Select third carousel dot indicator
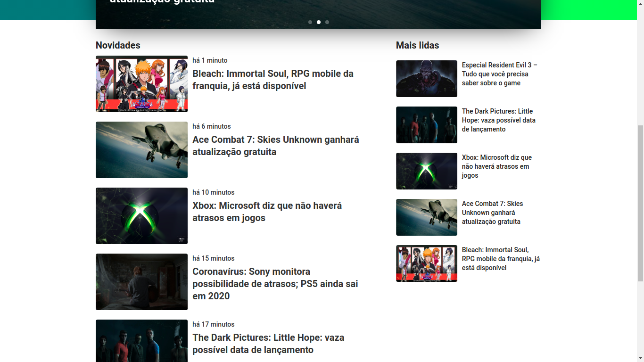644x362 pixels. [327, 22]
